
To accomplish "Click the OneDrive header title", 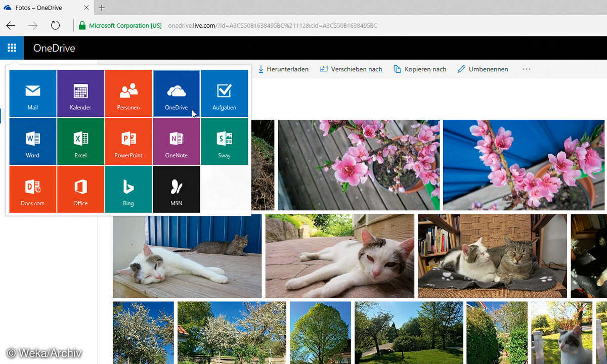I will point(54,48).
